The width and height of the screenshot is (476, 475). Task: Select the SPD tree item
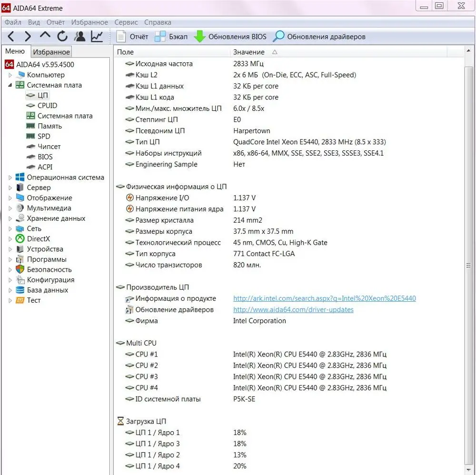(x=38, y=136)
